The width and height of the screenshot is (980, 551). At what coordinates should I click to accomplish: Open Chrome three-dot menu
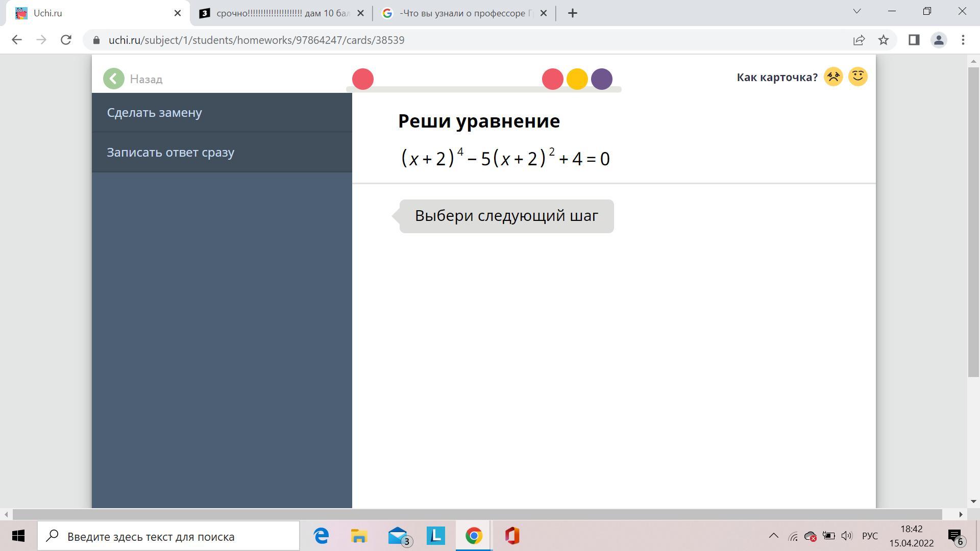click(963, 40)
